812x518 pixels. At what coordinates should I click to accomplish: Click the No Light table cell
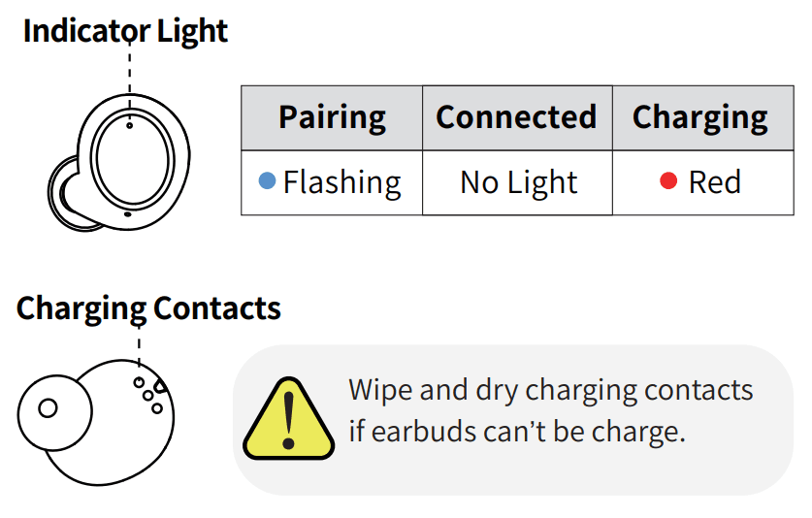518,182
